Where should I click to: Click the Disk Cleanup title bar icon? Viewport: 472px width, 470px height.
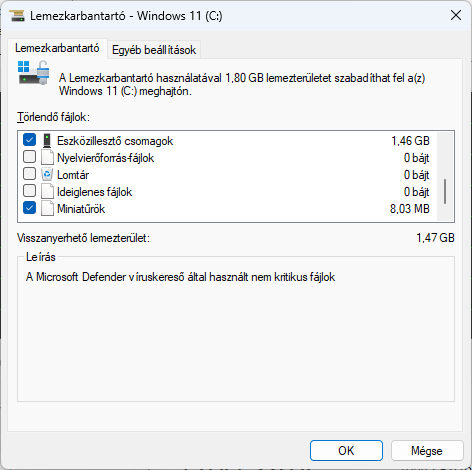click(x=17, y=16)
